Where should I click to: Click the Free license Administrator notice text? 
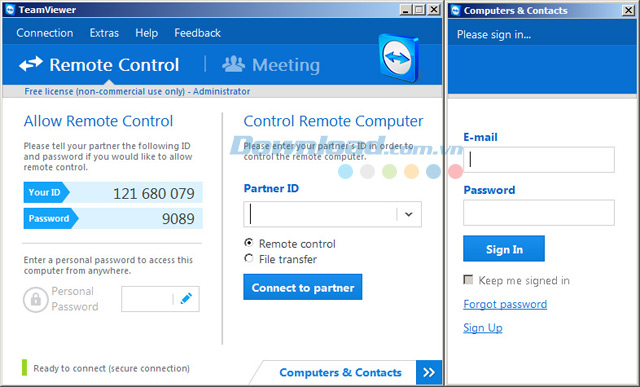(137, 91)
